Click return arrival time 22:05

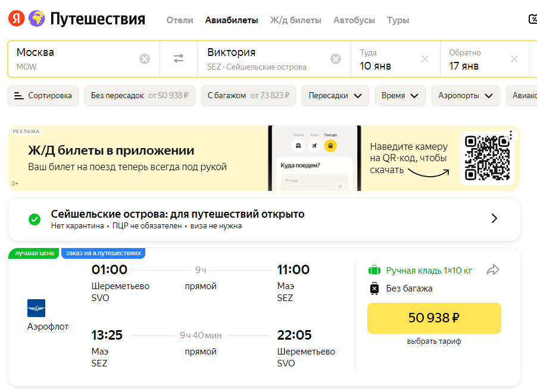(294, 335)
